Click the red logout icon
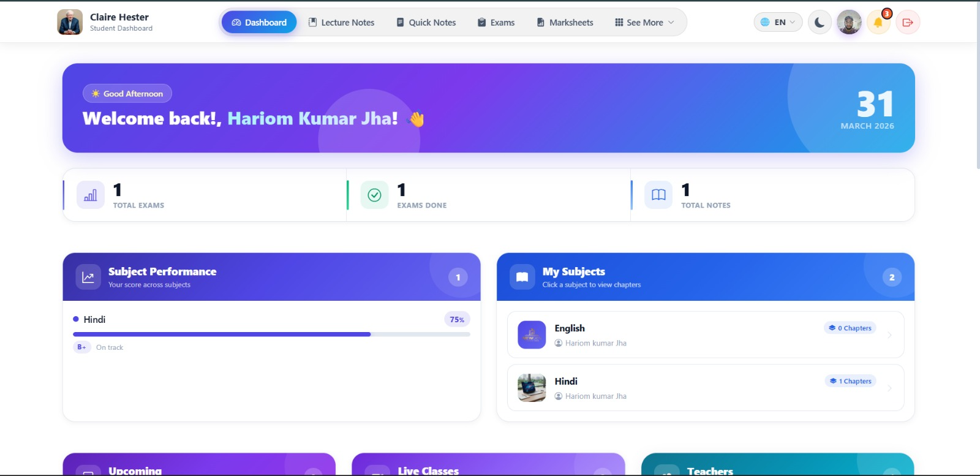 [x=908, y=23]
